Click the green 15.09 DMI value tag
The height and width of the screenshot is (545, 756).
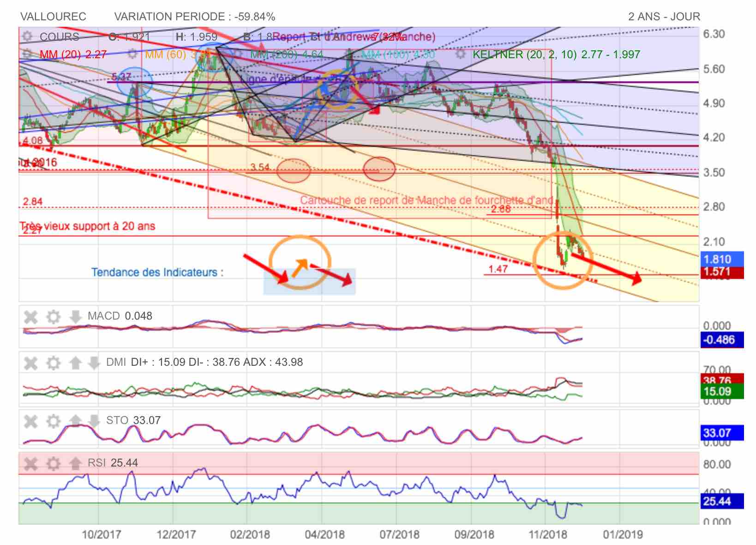click(x=722, y=391)
